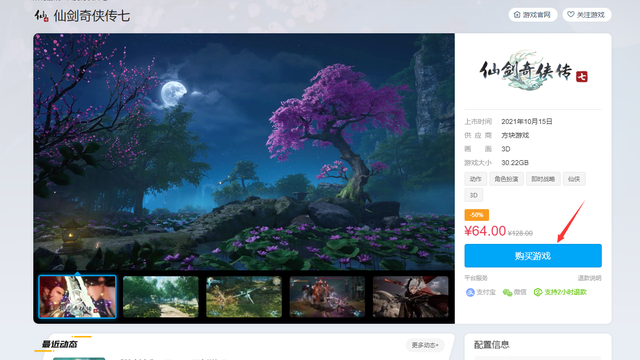Select the fourth battle scene thumbnail

coord(327,297)
